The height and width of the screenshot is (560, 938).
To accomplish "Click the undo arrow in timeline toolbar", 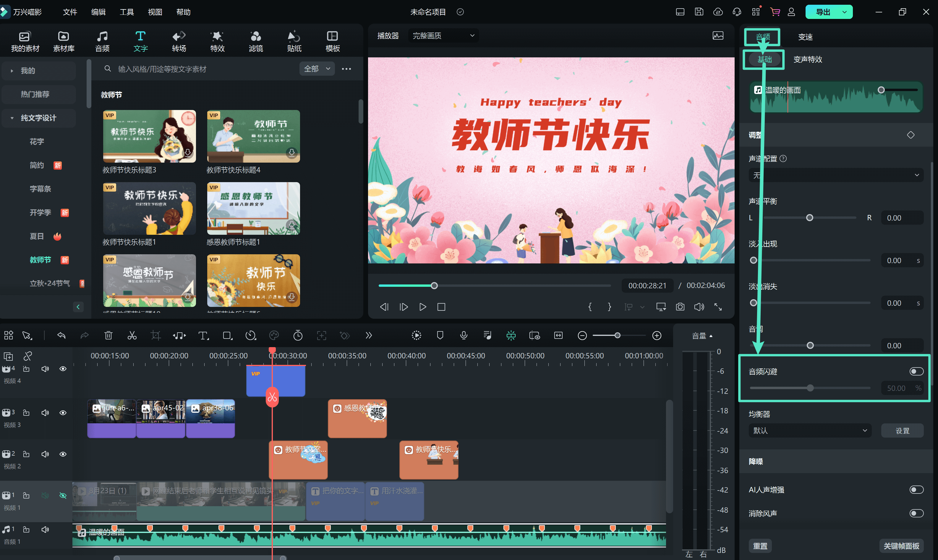I will point(61,336).
